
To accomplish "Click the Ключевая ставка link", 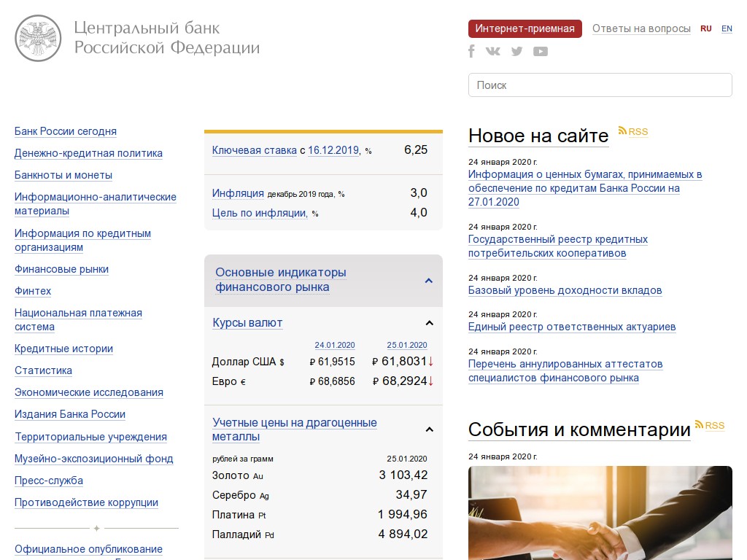I will [x=255, y=150].
